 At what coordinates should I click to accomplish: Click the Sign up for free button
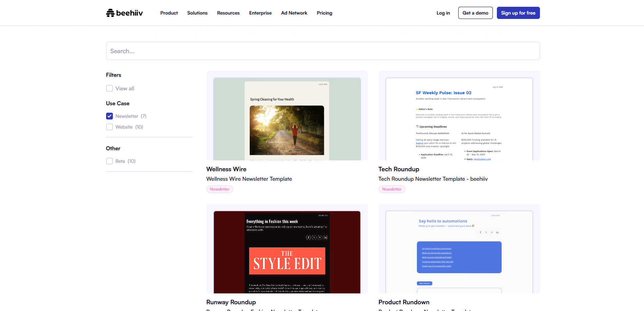tap(518, 13)
